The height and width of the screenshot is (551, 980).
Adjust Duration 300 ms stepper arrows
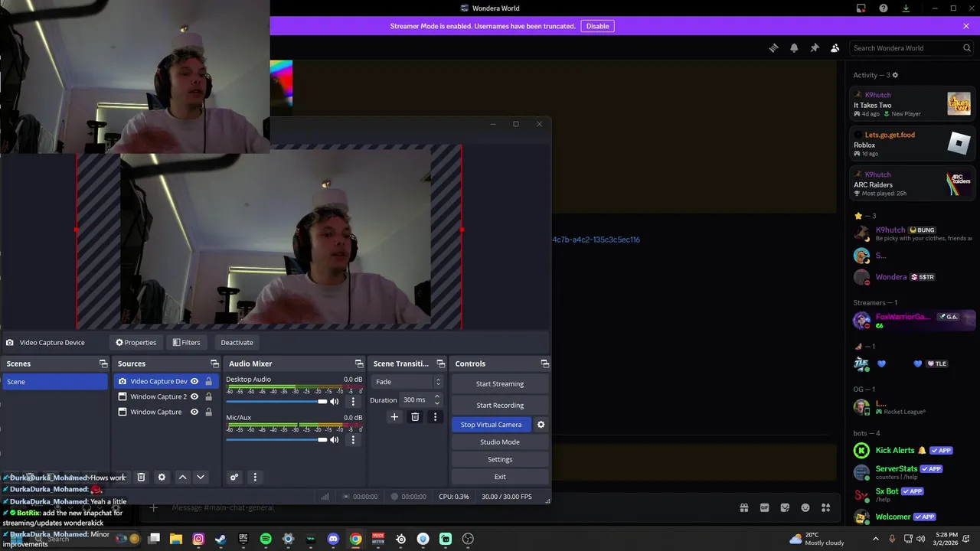(436, 399)
